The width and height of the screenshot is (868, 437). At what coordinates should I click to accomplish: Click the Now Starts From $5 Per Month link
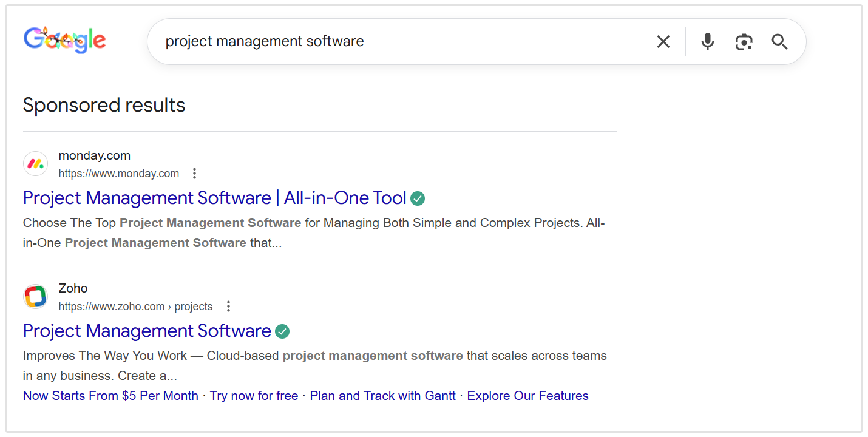pyautogui.click(x=110, y=395)
